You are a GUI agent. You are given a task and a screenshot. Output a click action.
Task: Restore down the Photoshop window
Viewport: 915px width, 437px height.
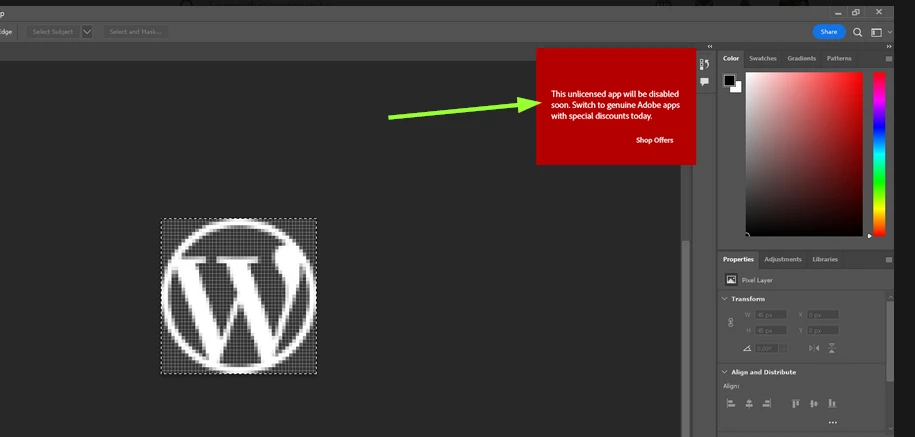[x=855, y=12]
